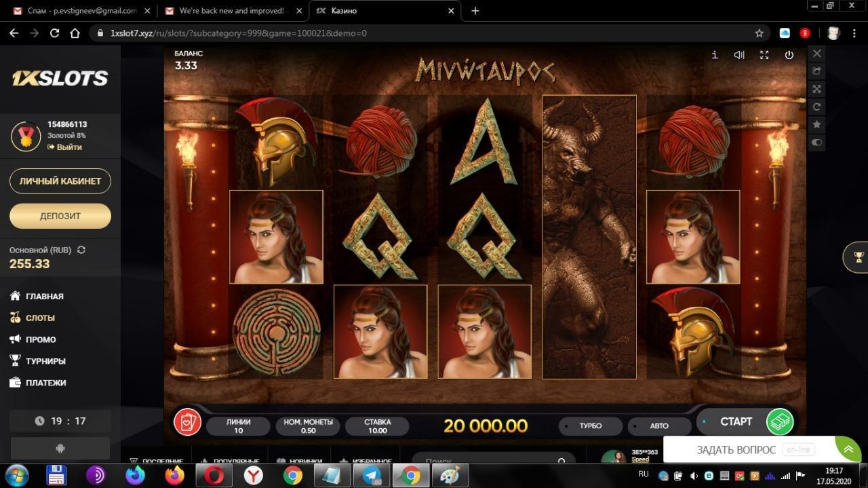Adjust the Линии 10 setting
This screenshot has width=868, height=488.
238,426
